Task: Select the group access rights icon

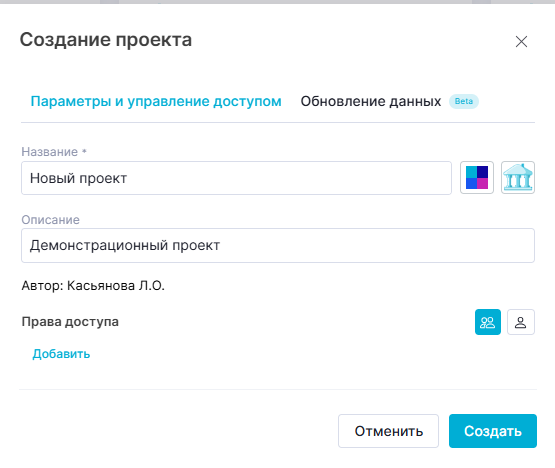Action: point(488,322)
